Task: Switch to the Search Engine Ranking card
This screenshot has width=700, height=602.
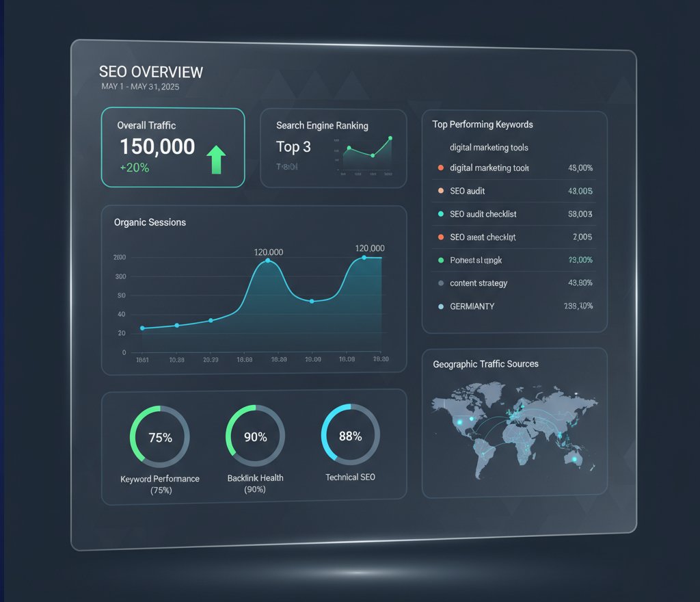Action: click(333, 147)
